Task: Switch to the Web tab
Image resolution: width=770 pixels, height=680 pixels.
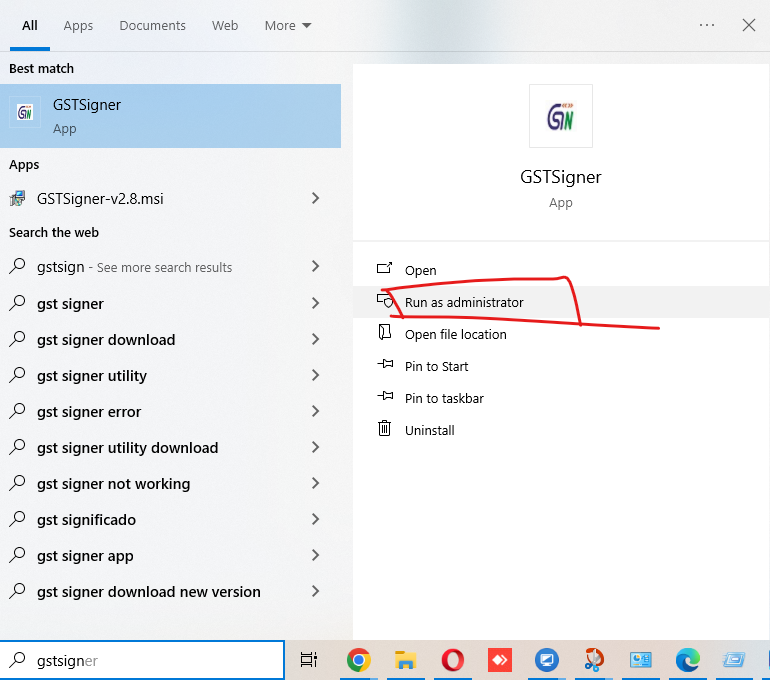Action: point(225,26)
